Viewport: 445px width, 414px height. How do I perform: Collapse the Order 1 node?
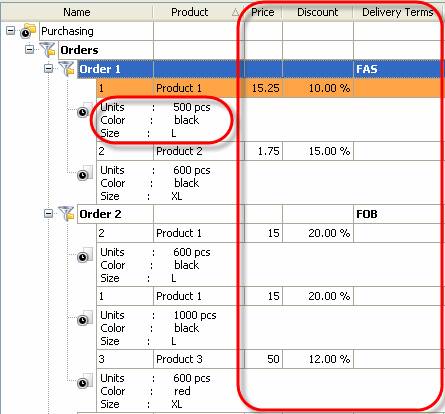pos(49,69)
